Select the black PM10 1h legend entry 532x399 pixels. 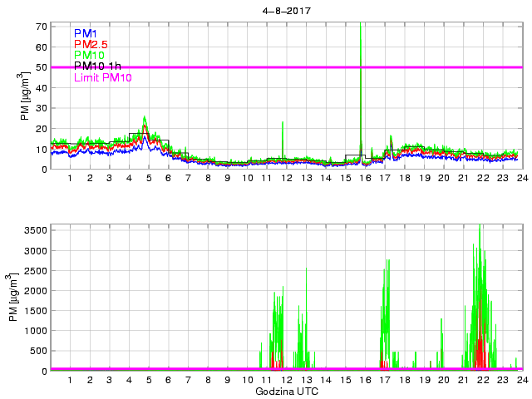(x=96, y=66)
